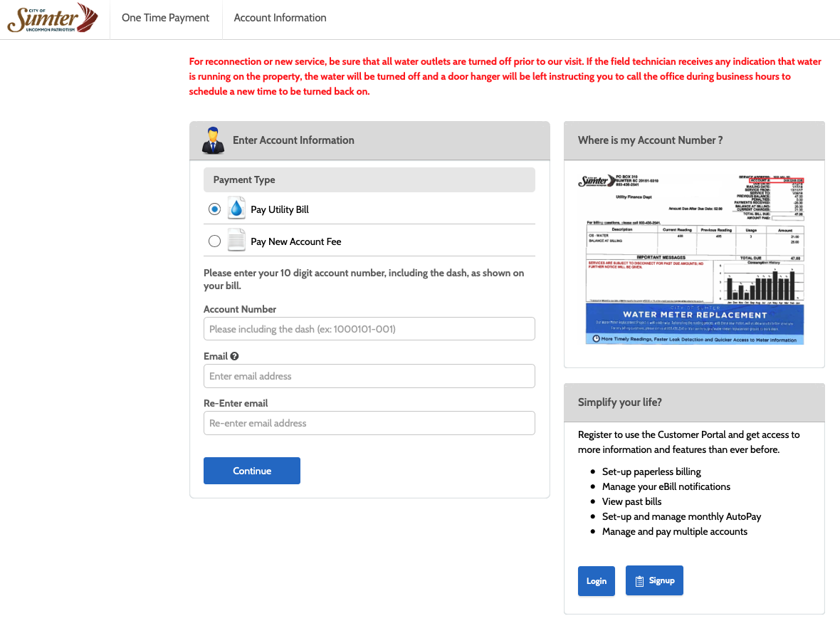Click the account holder person icon
The width and height of the screenshot is (840, 621).
point(214,140)
